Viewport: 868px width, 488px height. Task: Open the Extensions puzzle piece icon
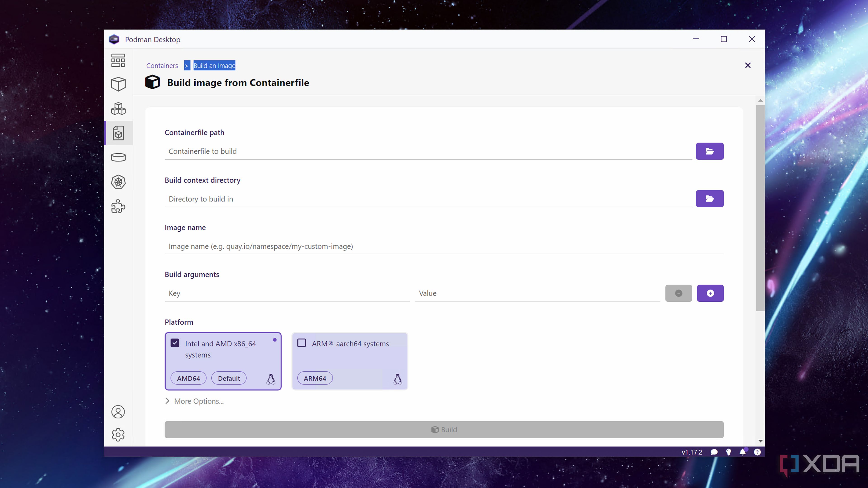[118, 206]
